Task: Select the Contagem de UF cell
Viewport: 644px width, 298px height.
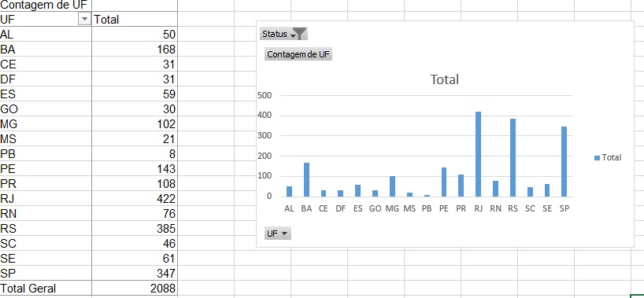Action: pyautogui.click(x=46, y=5)
